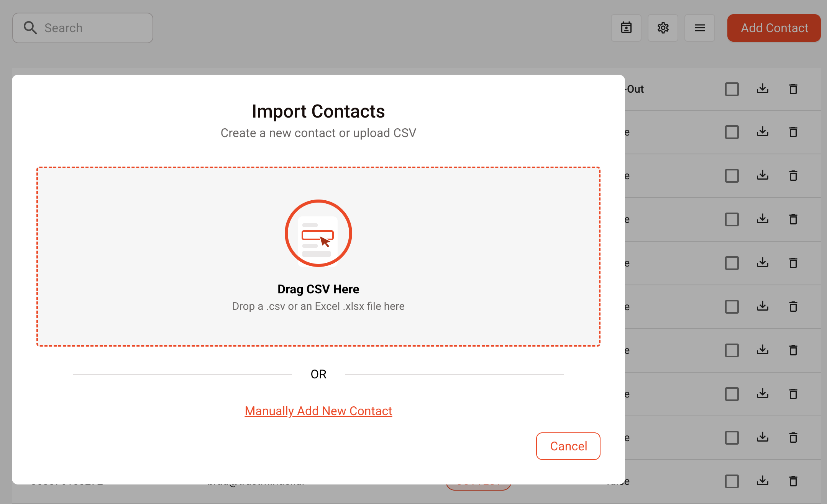Click the CSV upload illustration icon

[318, 233]
